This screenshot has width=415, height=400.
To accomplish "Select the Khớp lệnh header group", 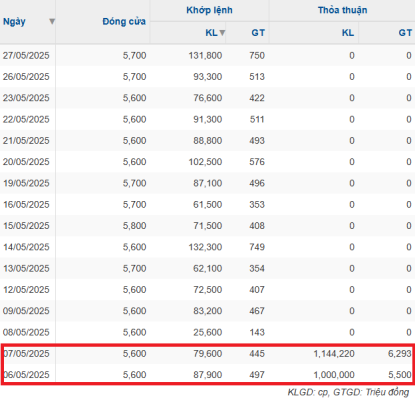I will (x=209, y=10).
